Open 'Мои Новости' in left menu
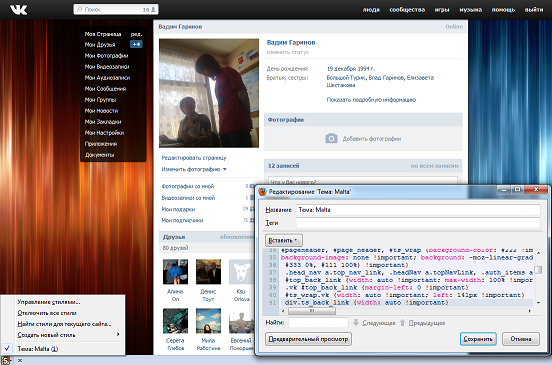The height and width of the screenshot is (365, 552). click(101, 111)
